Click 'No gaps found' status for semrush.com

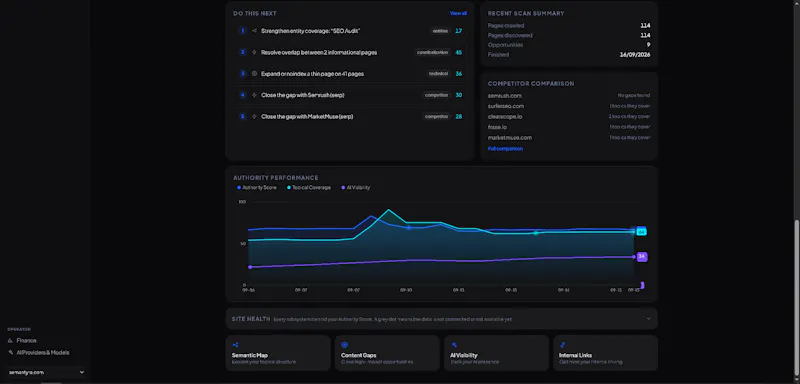[x=634, y=95]
